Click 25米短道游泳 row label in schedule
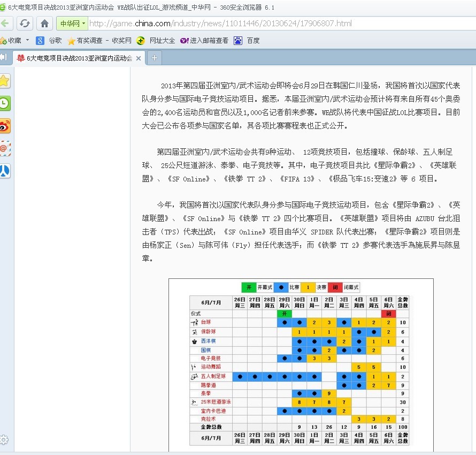The height and width of the screenshot is (455, 476). 216,402
